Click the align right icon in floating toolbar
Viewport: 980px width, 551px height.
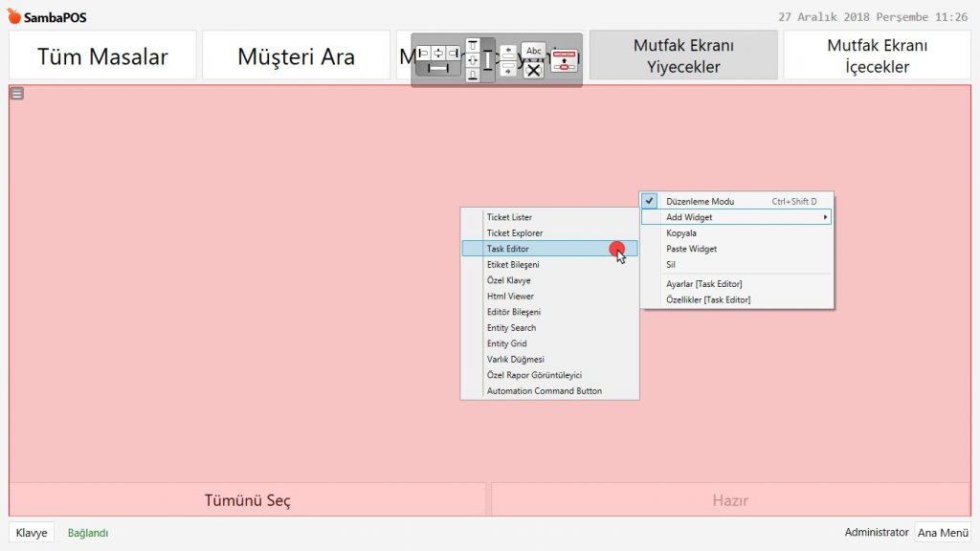pyautogui.click(x=453, y=53)
